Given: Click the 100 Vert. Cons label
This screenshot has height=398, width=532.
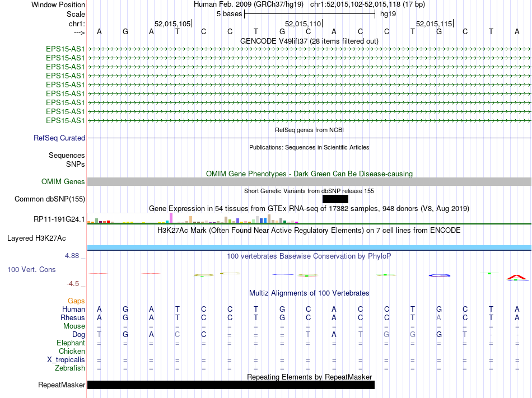Looking at the screenshot, I should click(x=31, y=269).
